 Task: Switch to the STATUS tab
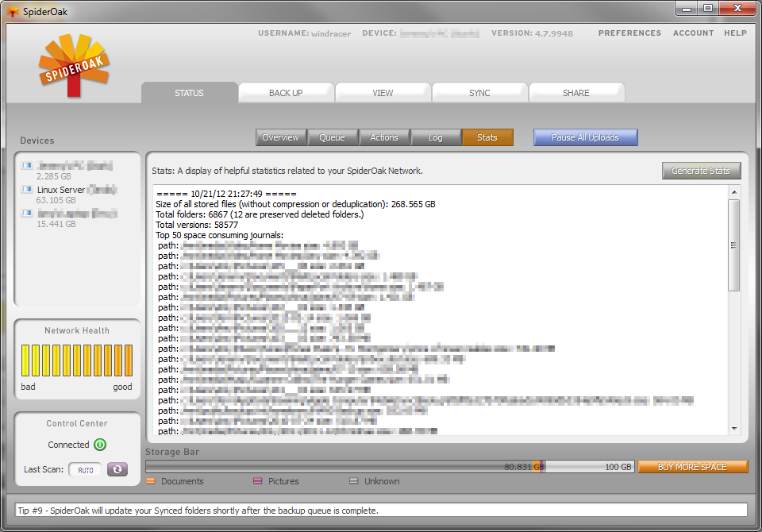coord(189,93)
